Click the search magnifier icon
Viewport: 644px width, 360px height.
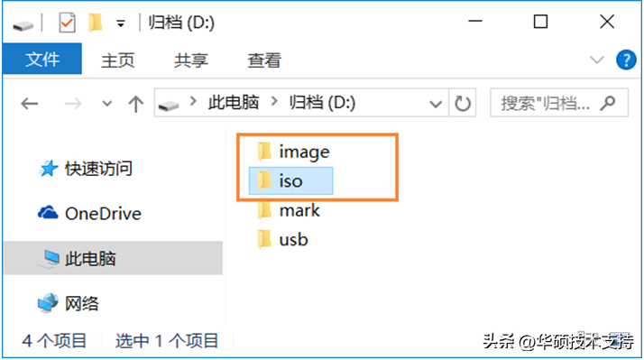click(x=608, y=103)
